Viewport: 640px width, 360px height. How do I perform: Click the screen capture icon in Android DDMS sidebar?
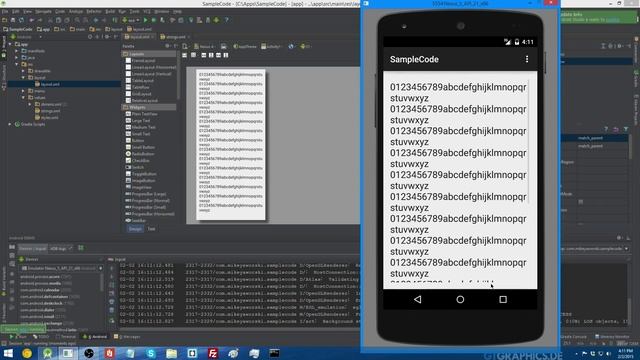tap(12, 247)
